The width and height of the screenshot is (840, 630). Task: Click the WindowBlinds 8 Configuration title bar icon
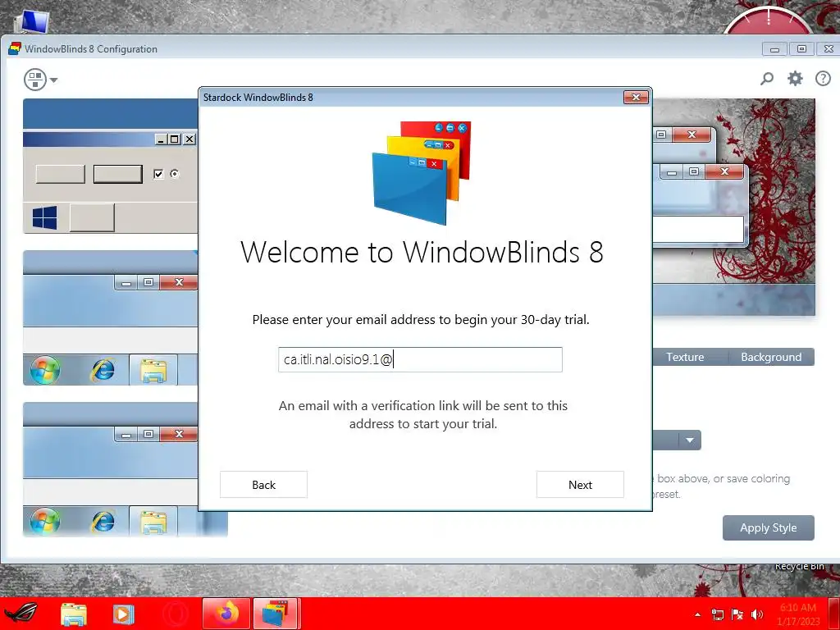(x=15, y=48)
